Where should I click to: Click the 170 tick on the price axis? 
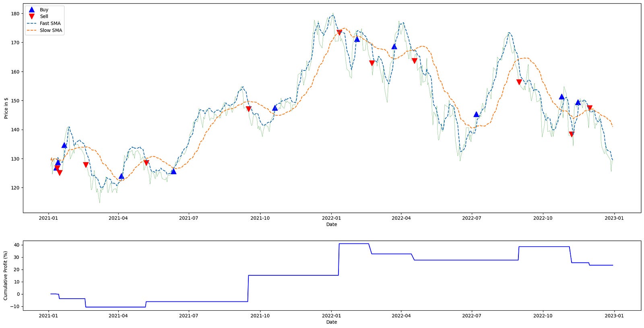[15, 43]
